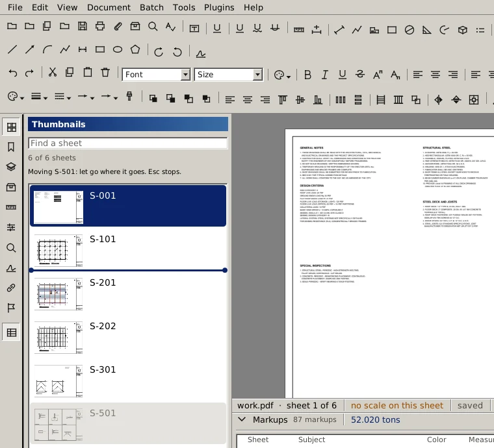Viewport: 494px width, 448px height.
Task: Open the Document menu
Action: [109, 7]
